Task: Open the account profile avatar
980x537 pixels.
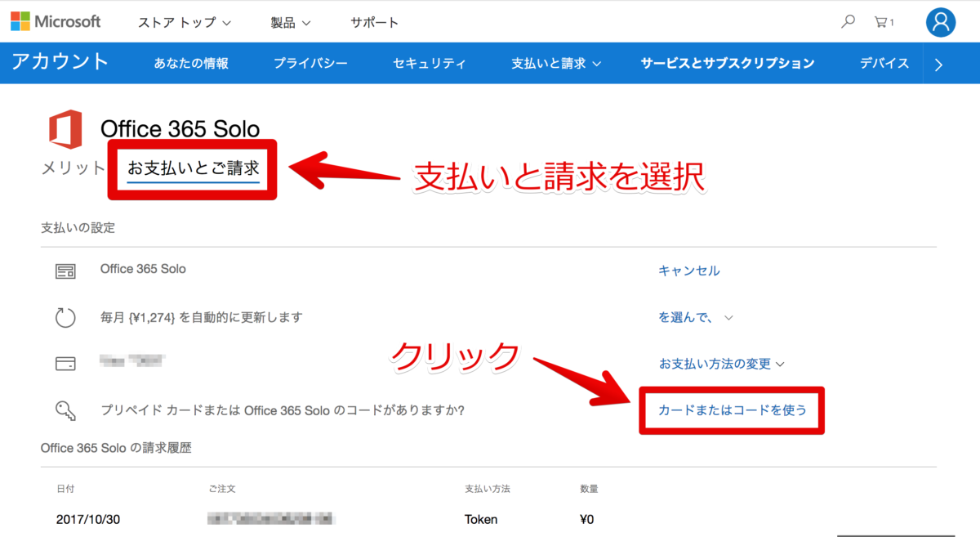Action: tap(941, 22)
